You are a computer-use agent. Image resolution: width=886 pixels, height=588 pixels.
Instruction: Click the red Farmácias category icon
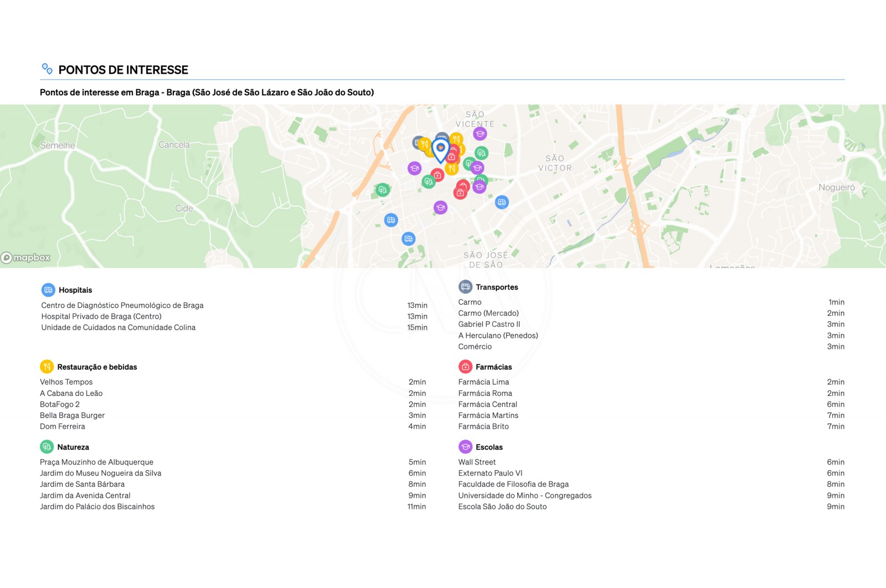point(465,367)
